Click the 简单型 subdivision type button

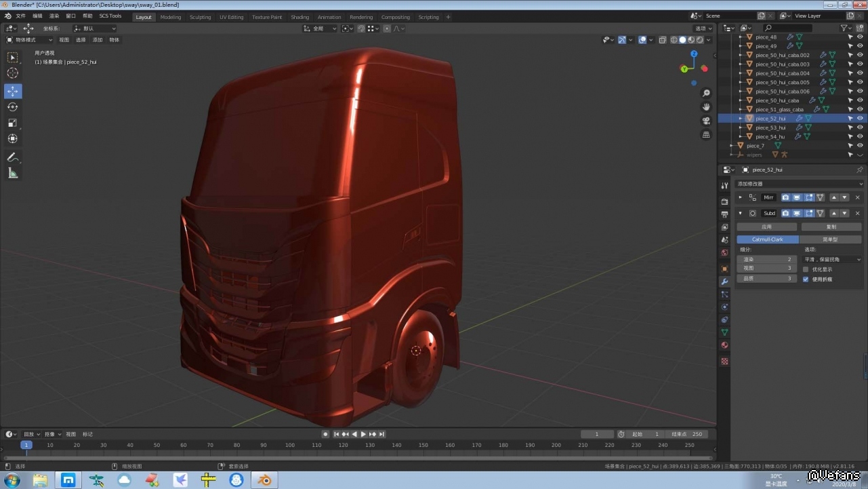830,239
